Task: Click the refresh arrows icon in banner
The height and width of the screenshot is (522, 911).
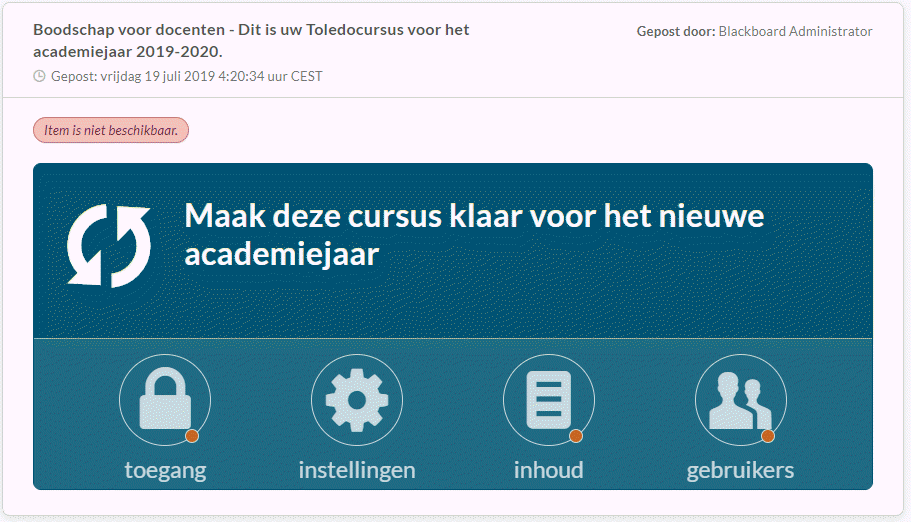Action: 109,245
